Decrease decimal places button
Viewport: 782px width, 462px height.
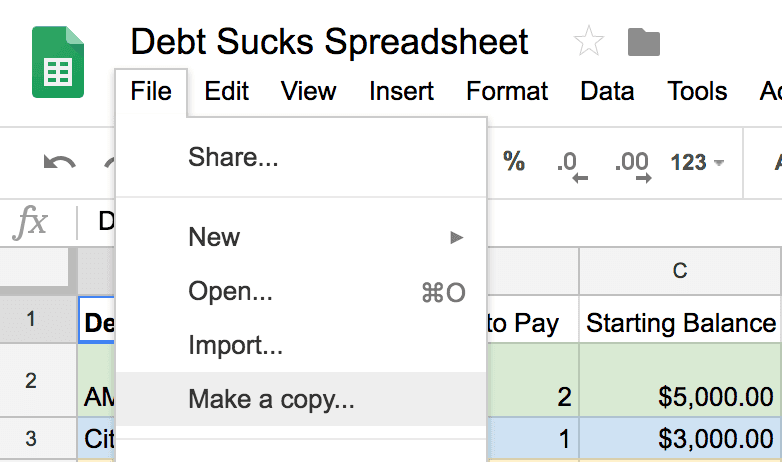(572, 166)
